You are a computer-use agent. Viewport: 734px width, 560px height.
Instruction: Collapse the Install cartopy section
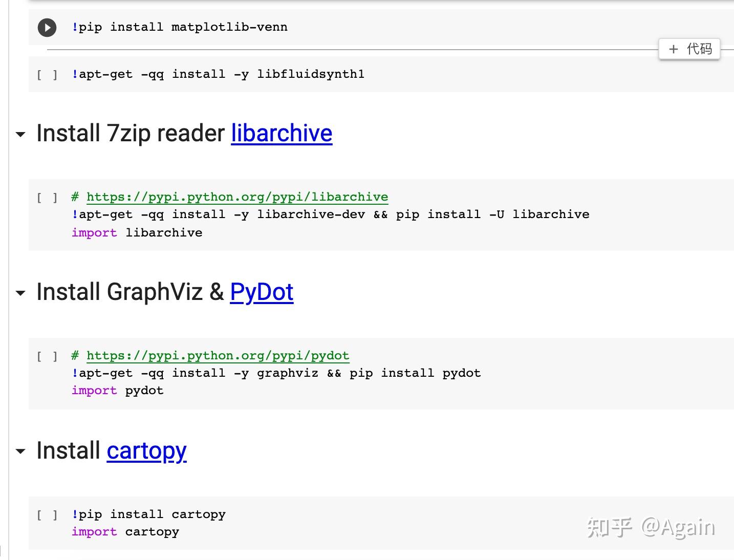[20, 451]
